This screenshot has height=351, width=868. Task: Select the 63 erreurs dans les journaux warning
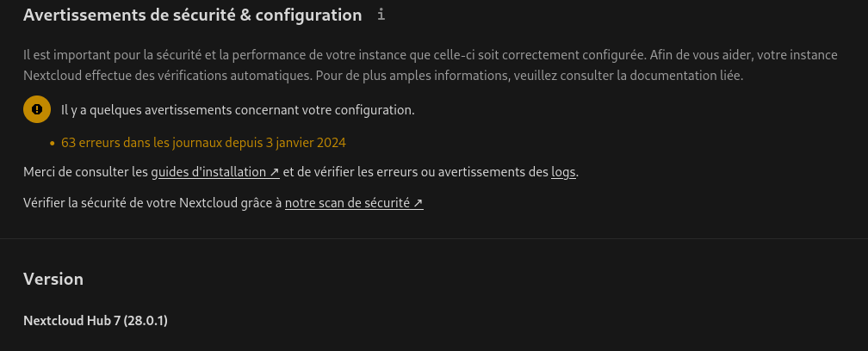pyautogui.click(x=204, y=143)
